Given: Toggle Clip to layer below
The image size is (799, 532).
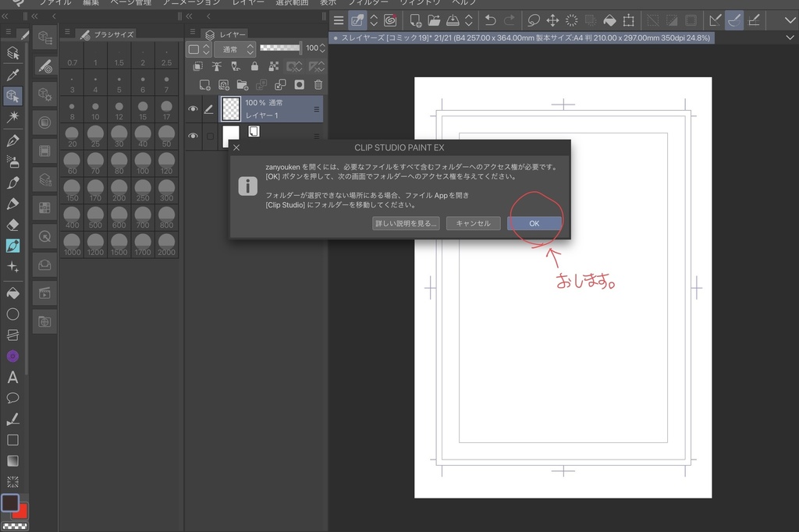Looking at the screenshot, I should [x=197, y=66].
